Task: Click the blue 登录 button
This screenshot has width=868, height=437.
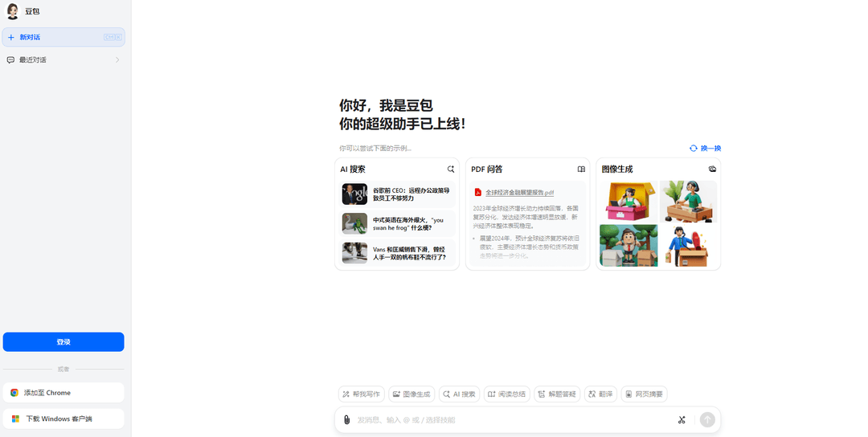Action: tap(63, 342)
